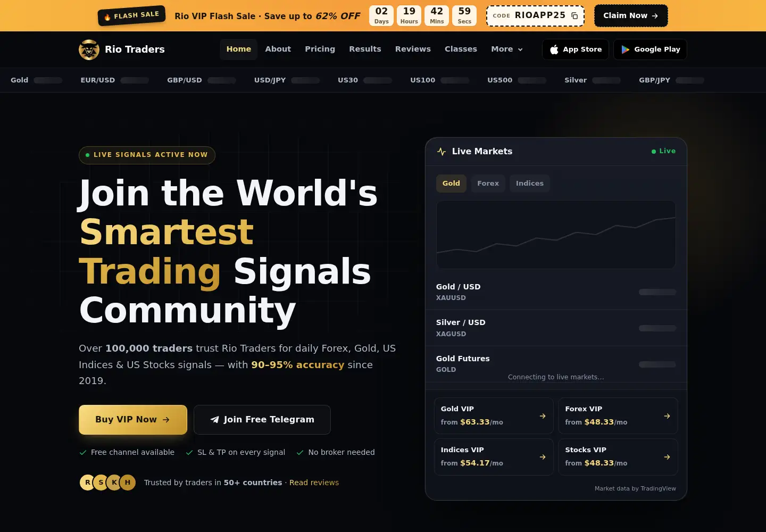Click the Mins countdown box
This screenshot has width=766, height=532.
click(x=437, y=15)
